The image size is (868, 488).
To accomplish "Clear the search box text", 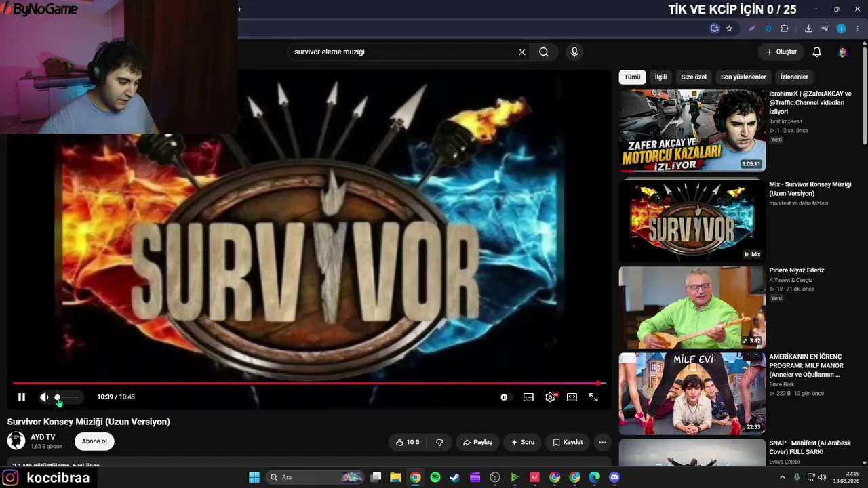I will point(522,52).
